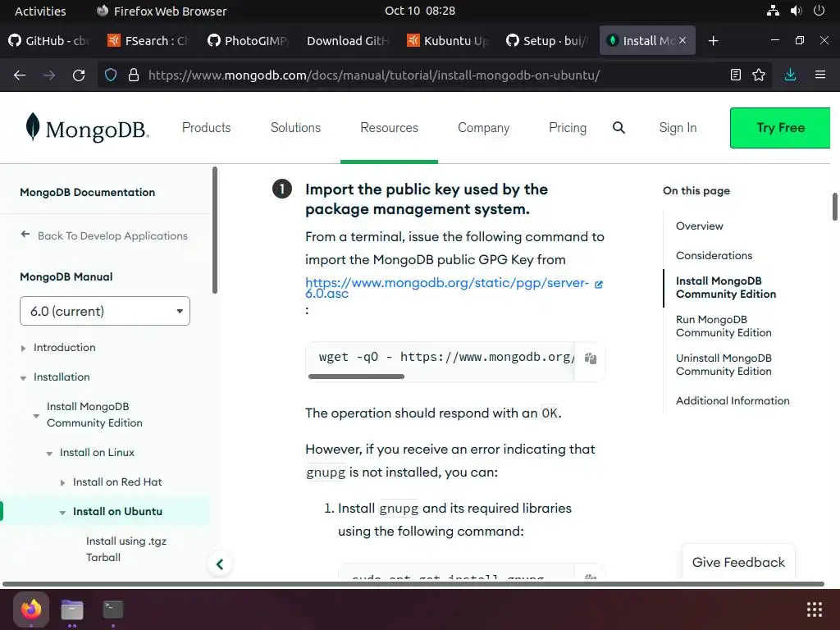Close the Install MongoDB tab
The image size is (840, 630).
pyautogui.click(x=682, y=40)
